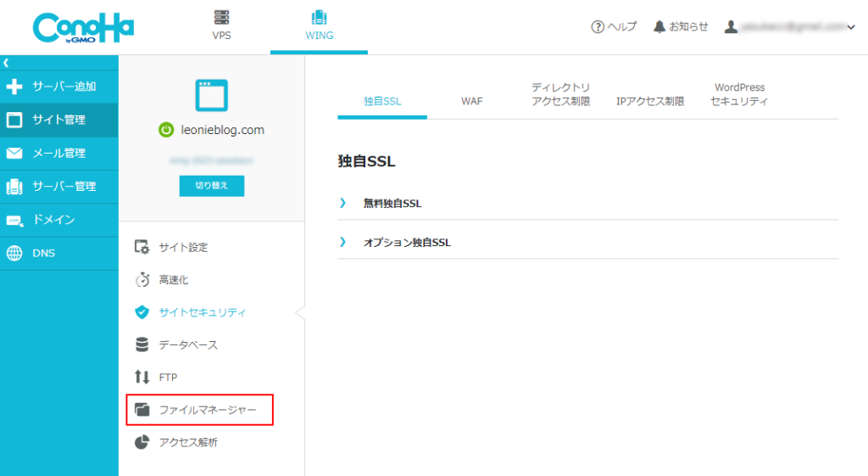
Task: Click the globe icon for DNS
Action: click(14, 253)
